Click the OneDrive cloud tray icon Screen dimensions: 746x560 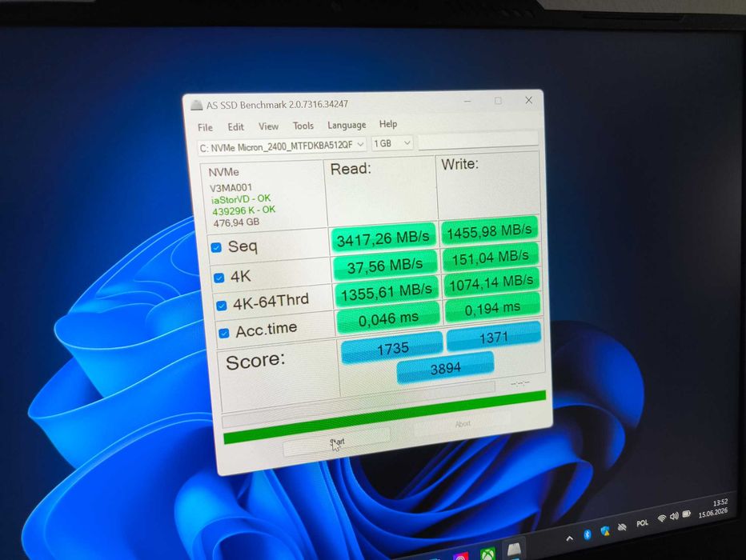[622, 527]
